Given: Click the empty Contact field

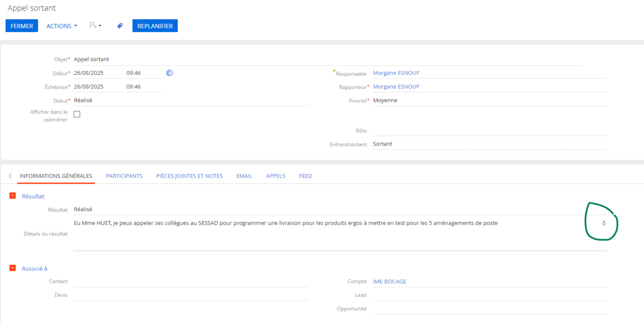Looking at the screenshot, I should click(191, 281).
